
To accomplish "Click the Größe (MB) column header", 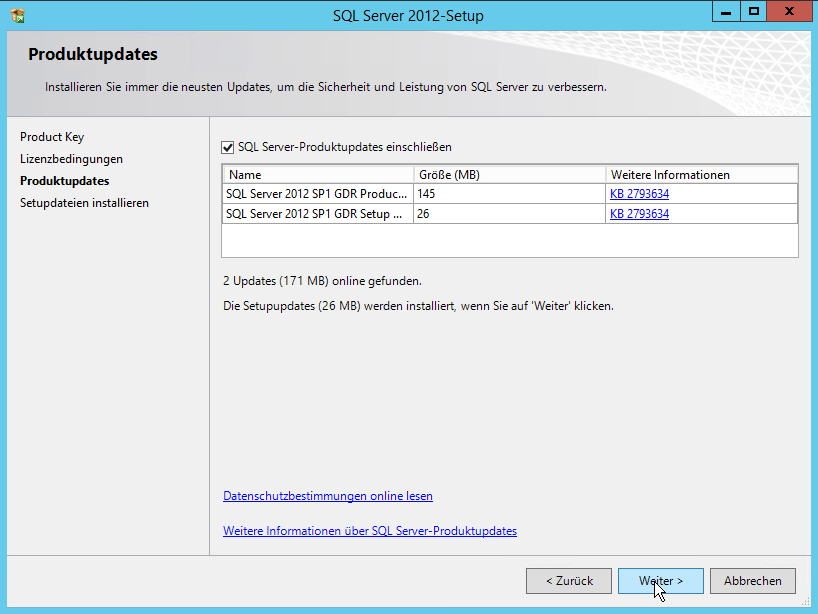I will (509, 174).
